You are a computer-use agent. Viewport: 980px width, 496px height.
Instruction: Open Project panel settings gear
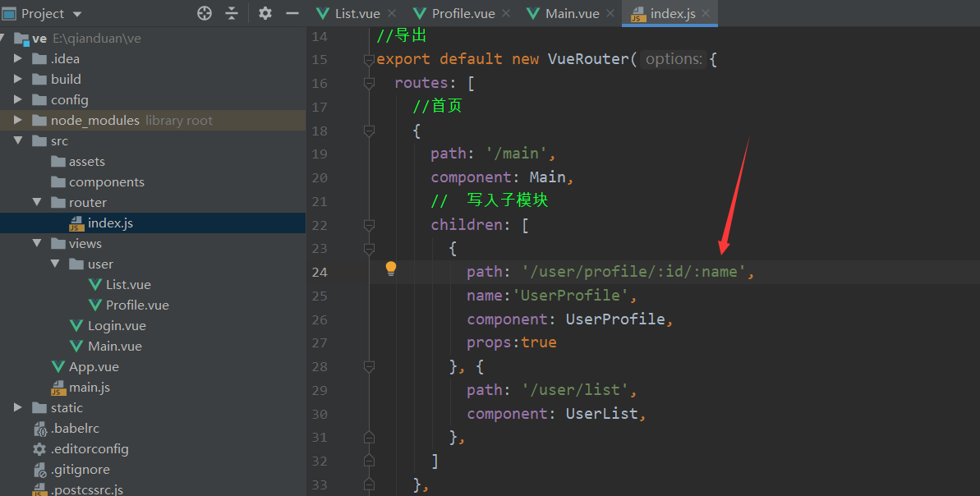point(265,13)
